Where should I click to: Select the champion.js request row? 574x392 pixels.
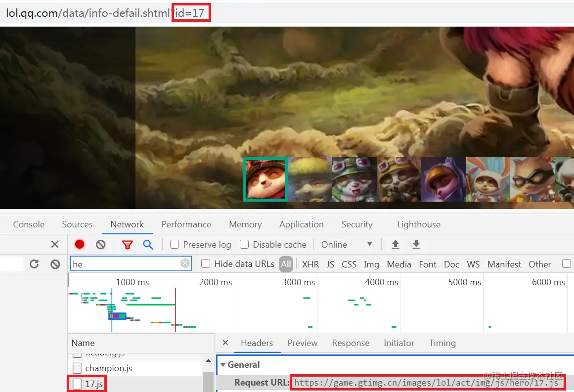(x=135, y=368)
